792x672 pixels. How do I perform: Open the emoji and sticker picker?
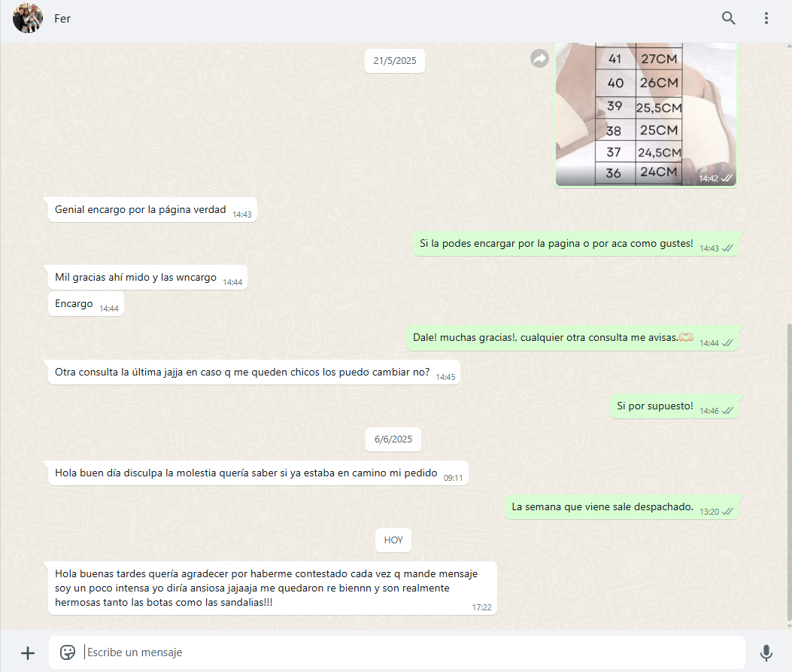[67, 652]
